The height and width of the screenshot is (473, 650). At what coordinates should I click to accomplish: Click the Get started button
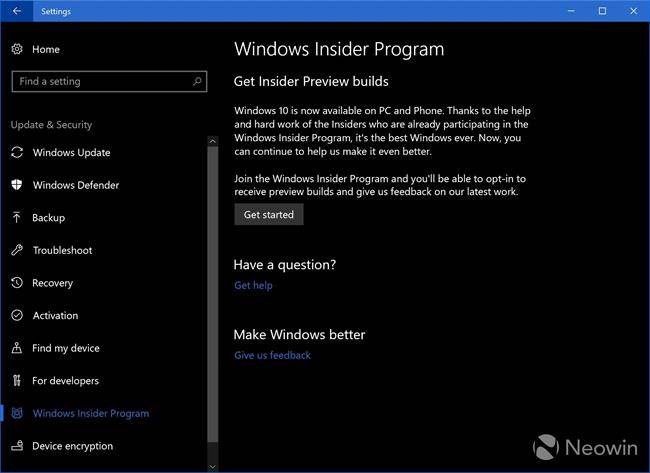pyautogui.click(x=269, y=214)
